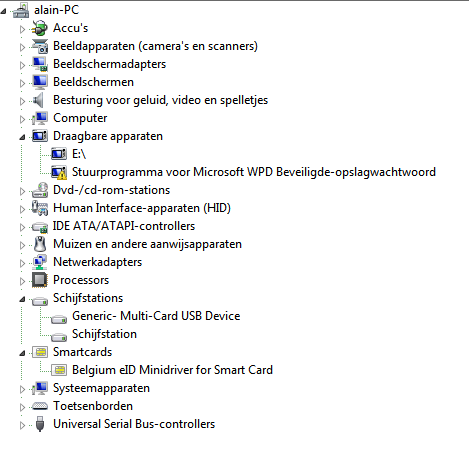The width and height of the screenshot is (469, 457).
Task: Collapse the Smartcards category
Action: (x=22, y=353)
